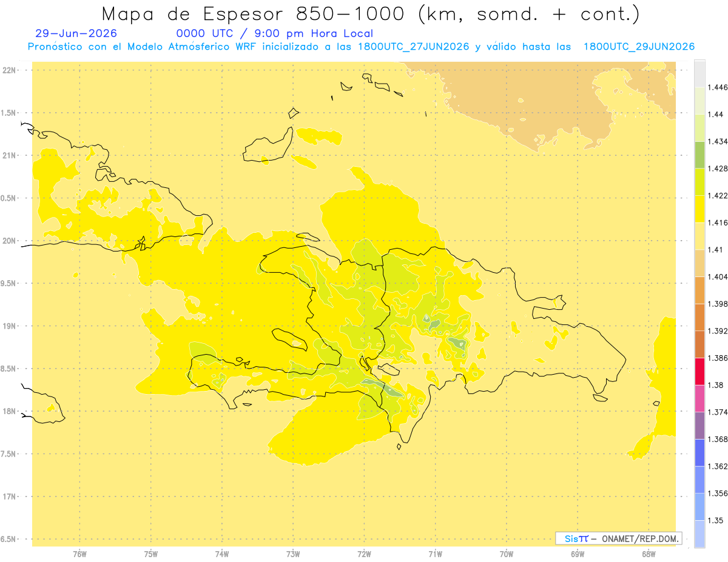This screenshot has height=562, width=728.
Task: Select the date label 29-Jun-2026
Action: point(76,34)
